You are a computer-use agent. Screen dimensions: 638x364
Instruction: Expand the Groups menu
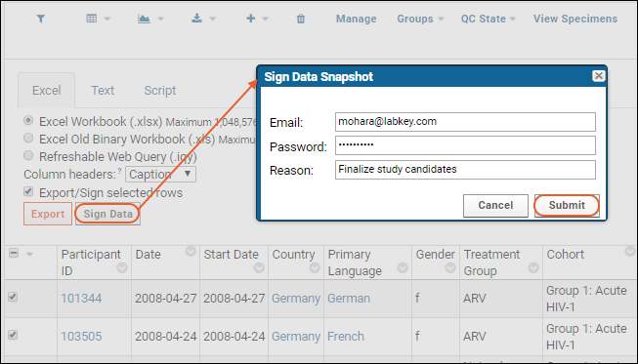420,19
